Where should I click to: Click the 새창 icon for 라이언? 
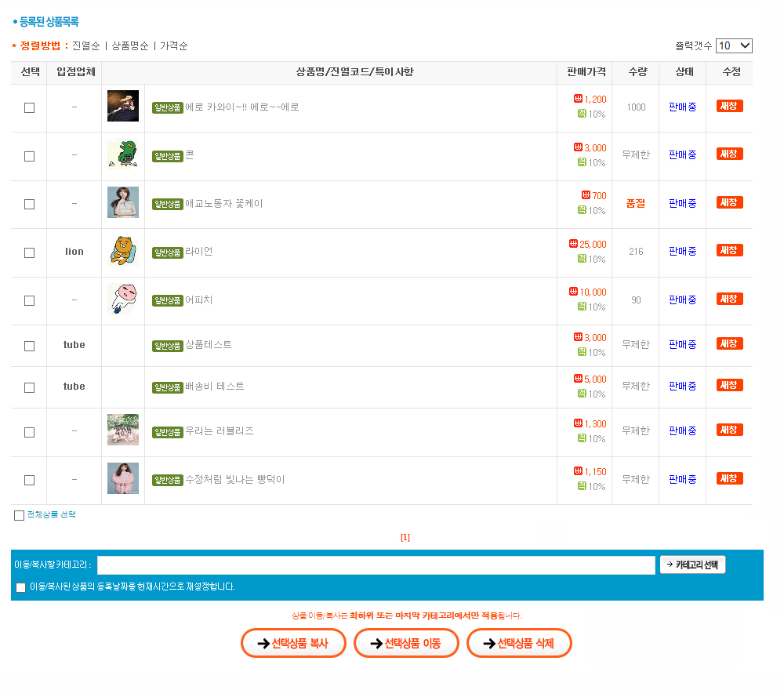point(729,250)
